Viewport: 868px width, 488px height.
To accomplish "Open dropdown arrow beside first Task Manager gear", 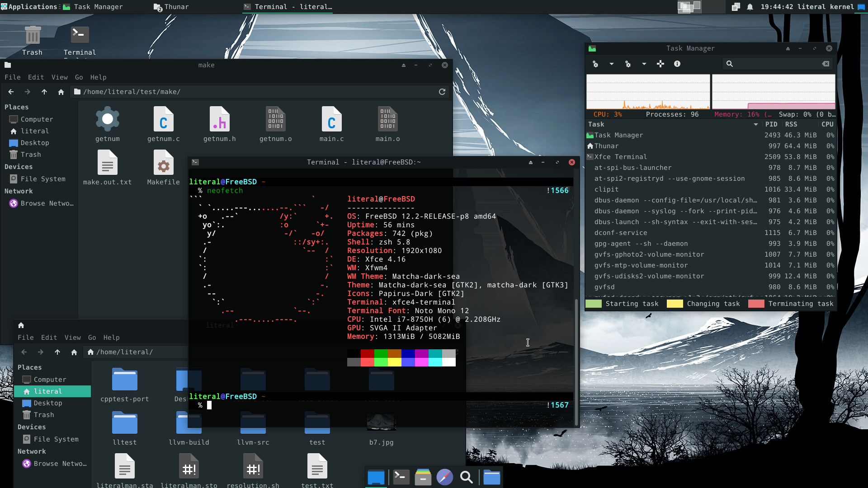I will point(612,64).
